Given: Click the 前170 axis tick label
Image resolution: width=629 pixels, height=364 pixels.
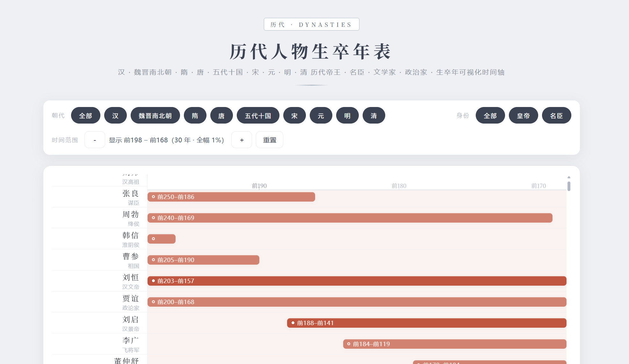Looking at the screenshot, I should (539, 186).
